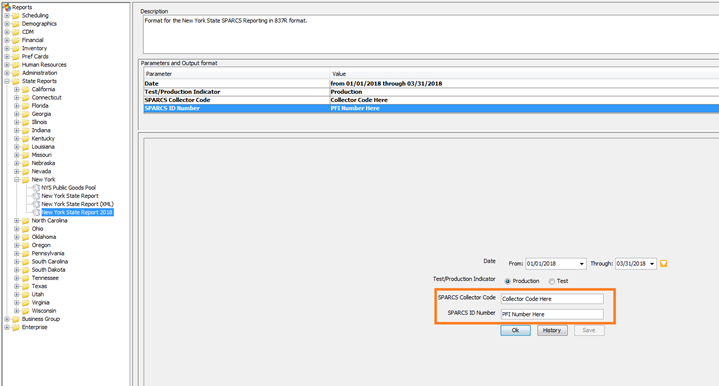
Task: Select the SPARCS Collector Code parameter row
Action: click(431, 100)
